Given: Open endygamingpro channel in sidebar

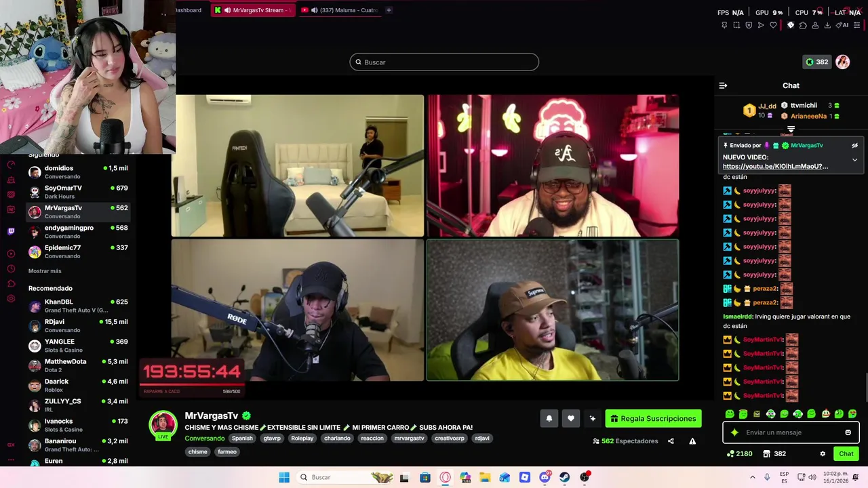Looking at the screenshot, I should [78, 232].
